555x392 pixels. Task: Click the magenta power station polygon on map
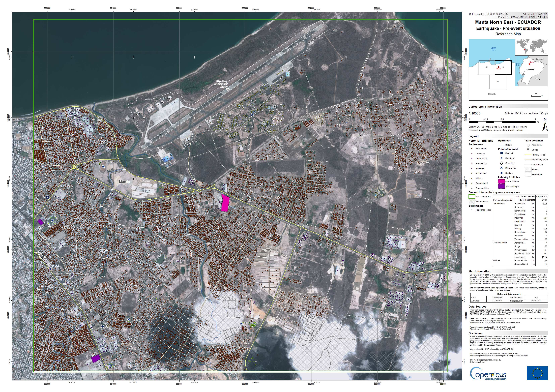coord(225,203)
